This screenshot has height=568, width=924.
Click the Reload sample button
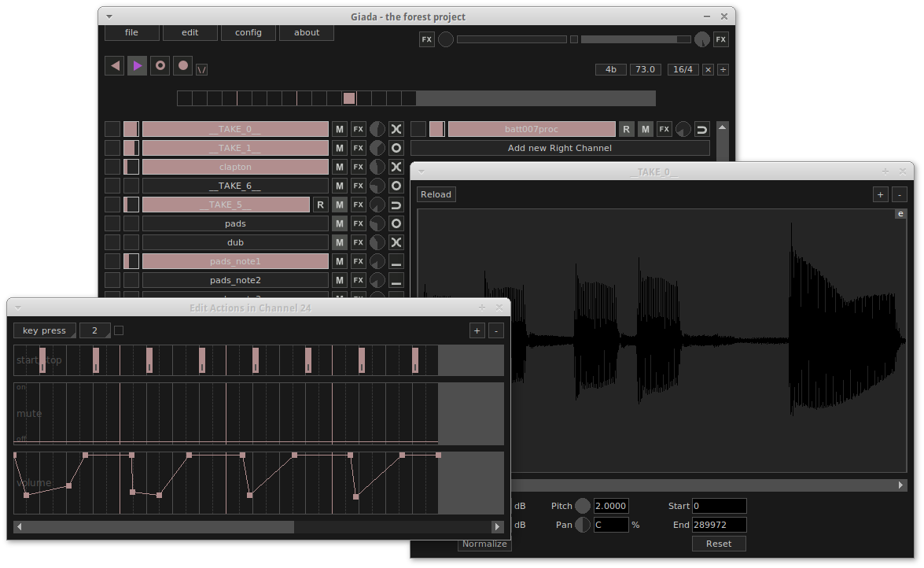[x=436, y=194]
